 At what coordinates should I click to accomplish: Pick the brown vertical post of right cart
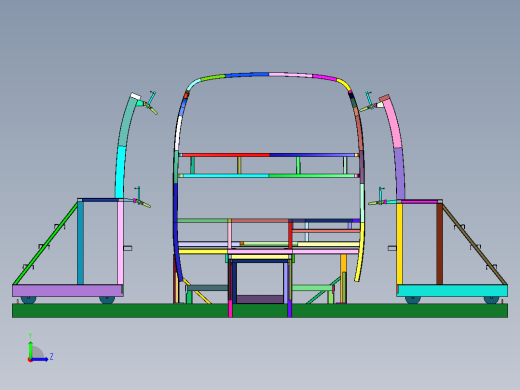[439, 244]
